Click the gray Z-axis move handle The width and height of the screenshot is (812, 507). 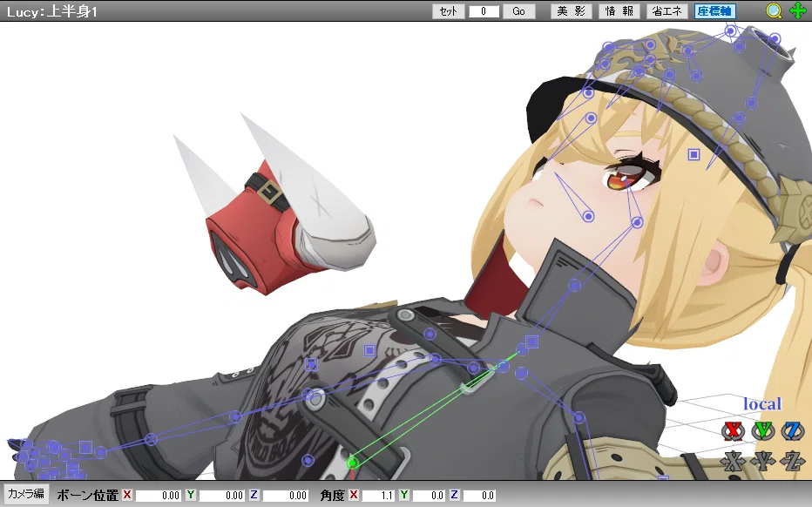coord(793,461)
